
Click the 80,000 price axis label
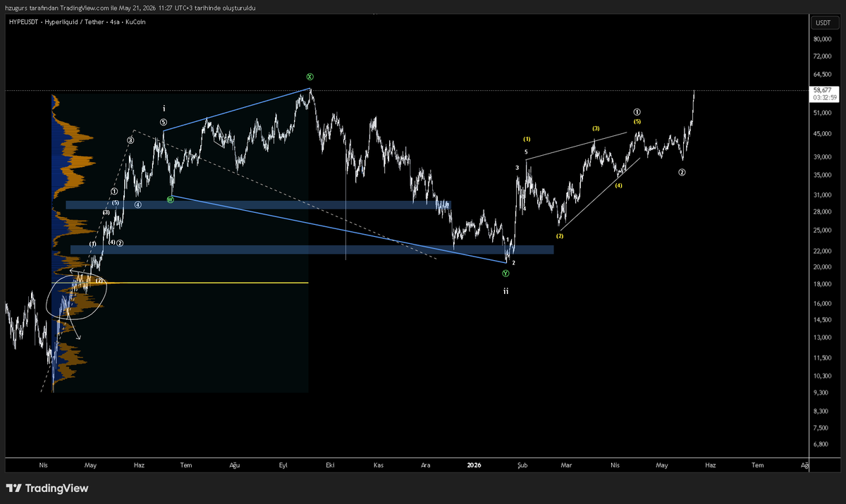click(822, 41)
